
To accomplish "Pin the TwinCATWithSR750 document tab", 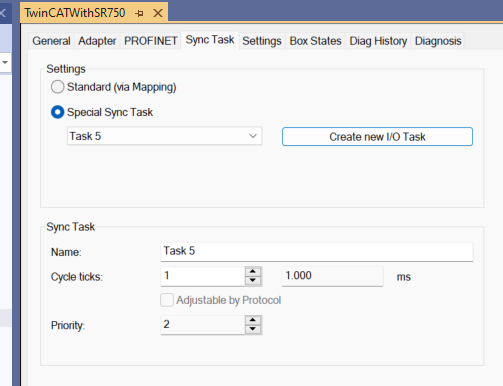I will pos(139,13).
